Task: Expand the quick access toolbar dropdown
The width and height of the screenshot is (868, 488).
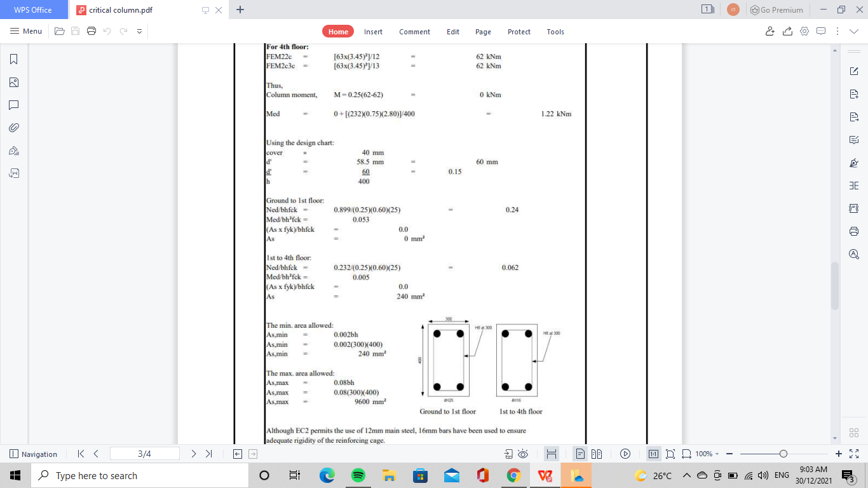Action: (x=139, y=31)
